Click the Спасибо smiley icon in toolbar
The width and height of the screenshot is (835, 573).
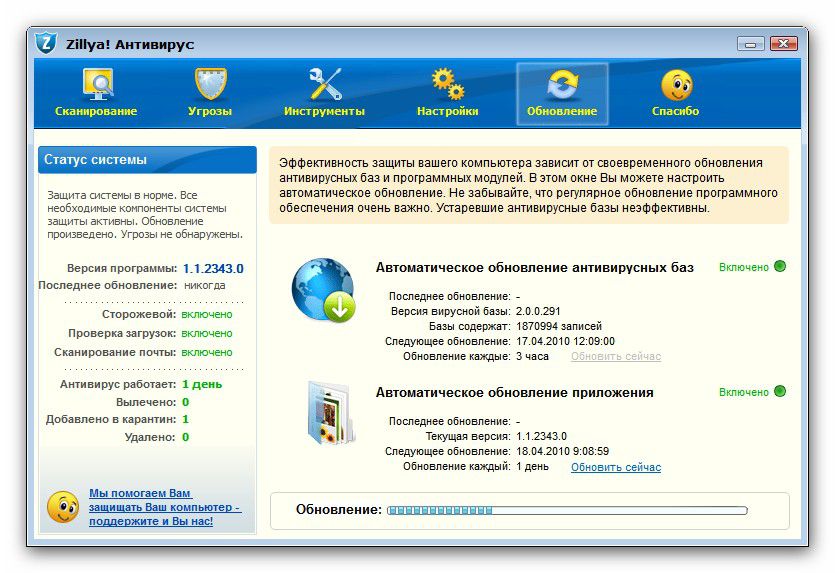tap(676, 85)
